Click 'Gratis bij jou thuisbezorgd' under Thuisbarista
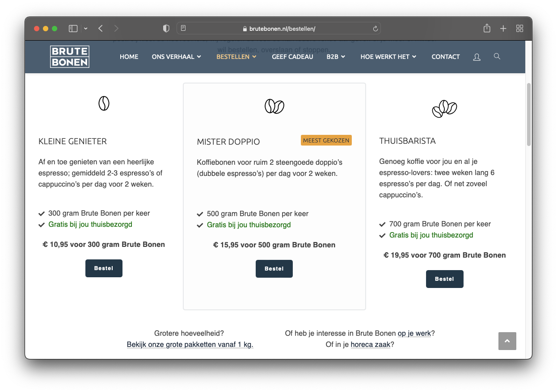The height and width of the screenshot is (392, 557). point(431,235)
